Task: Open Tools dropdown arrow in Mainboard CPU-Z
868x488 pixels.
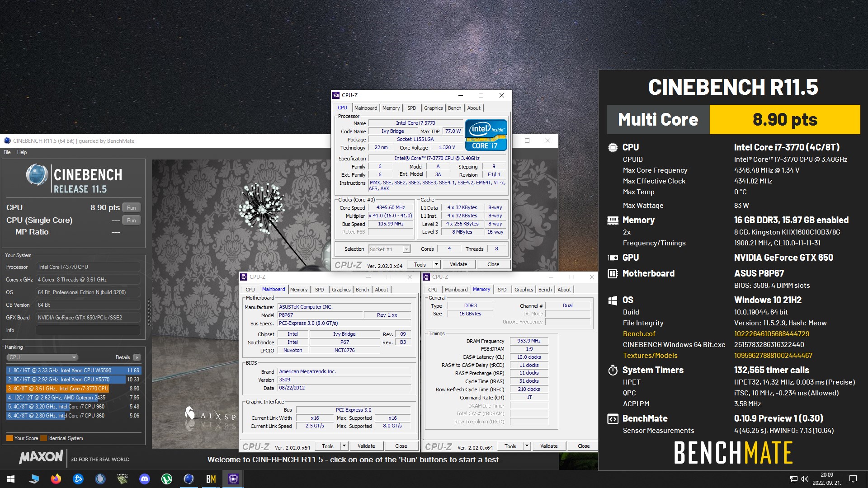Action: coord(344,446)
